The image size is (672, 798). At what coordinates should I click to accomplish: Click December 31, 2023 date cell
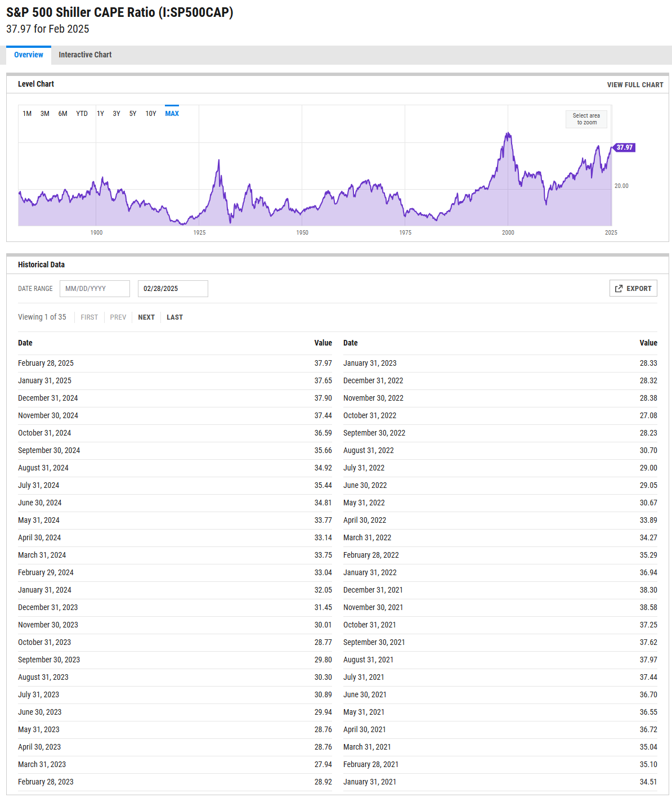(x=48, y=608)
